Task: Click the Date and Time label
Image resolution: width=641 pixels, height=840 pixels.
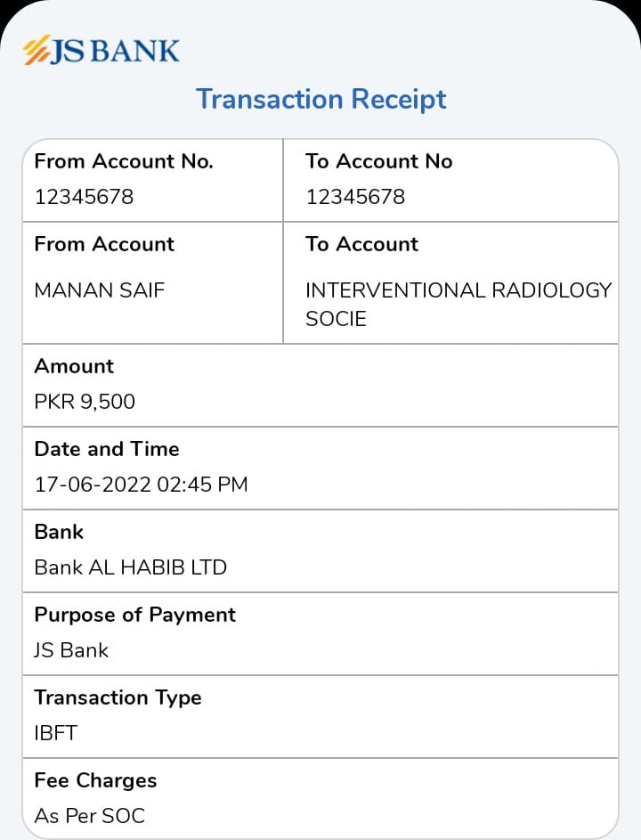Action: point(107,449)
